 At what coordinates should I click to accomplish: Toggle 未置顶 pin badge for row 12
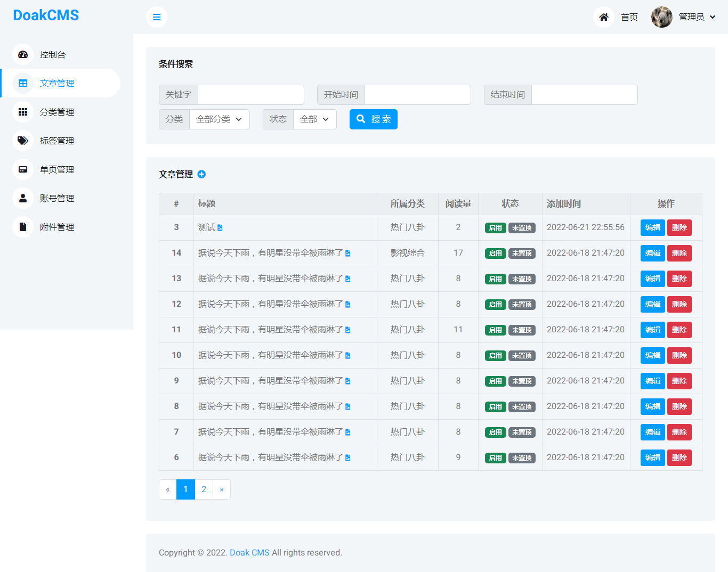[522, 305]
